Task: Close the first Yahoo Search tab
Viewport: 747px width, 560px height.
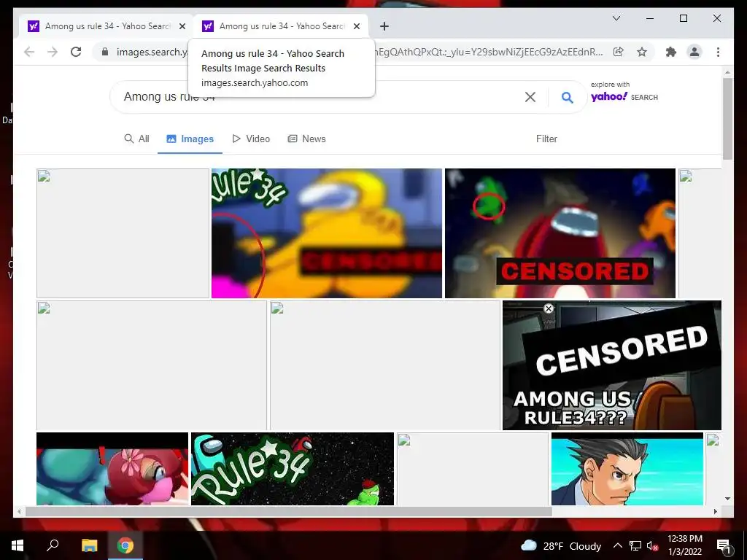Action: point(182,26)
